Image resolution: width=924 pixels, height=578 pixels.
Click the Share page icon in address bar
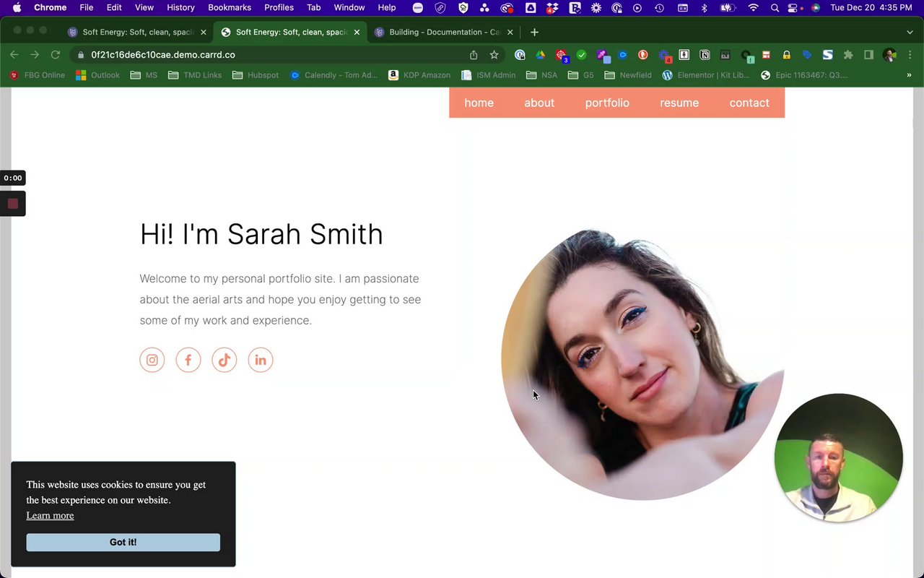tap(474, 55)
